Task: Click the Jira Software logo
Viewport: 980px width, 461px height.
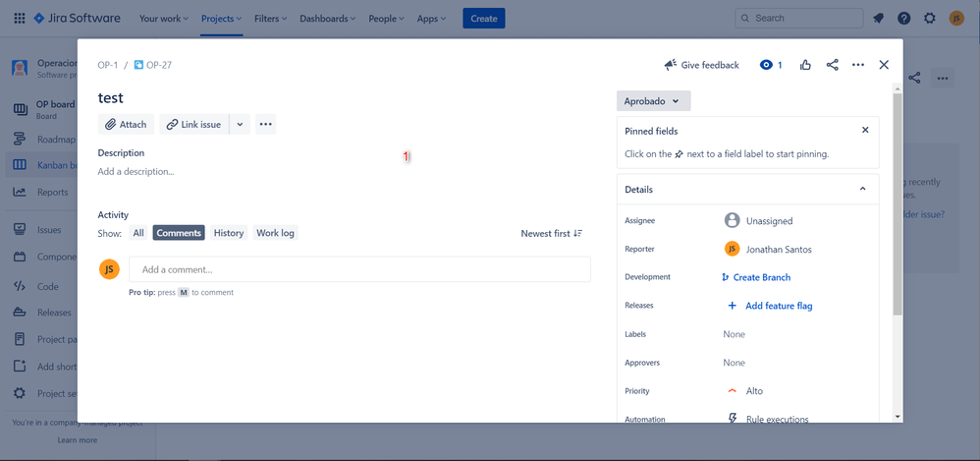Action: click(77, 18)
